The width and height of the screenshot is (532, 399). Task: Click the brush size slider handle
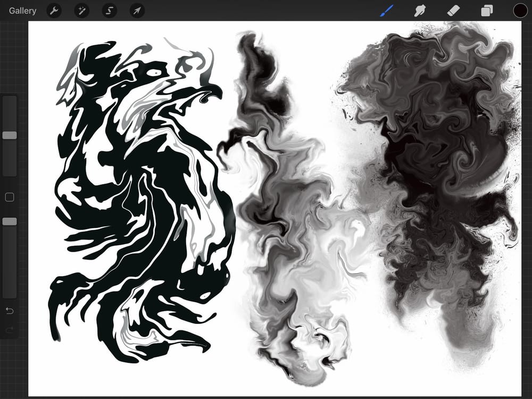click(10, 135)
